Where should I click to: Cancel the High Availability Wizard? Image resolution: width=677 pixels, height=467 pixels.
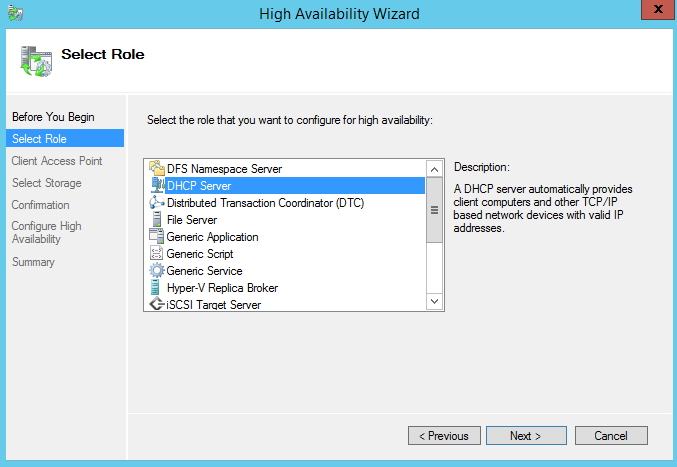pos(611,435)
